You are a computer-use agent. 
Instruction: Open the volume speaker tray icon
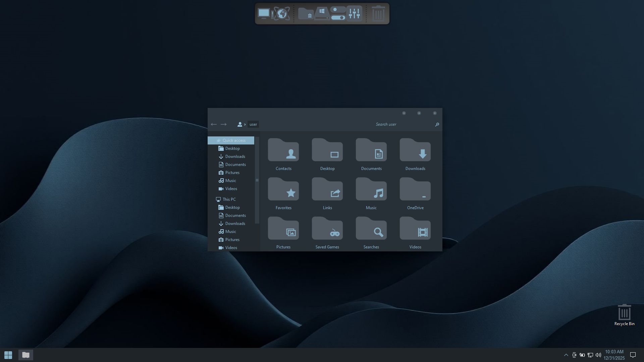tap(598, 355)
